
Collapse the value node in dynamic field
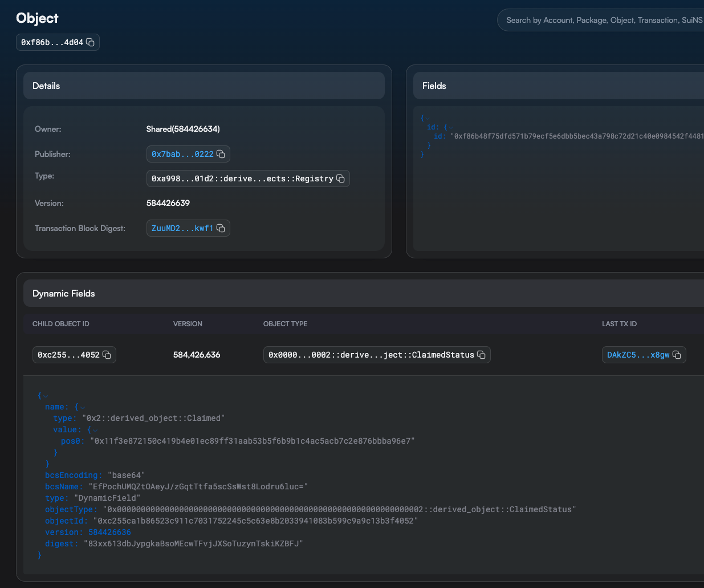(95, 430)
